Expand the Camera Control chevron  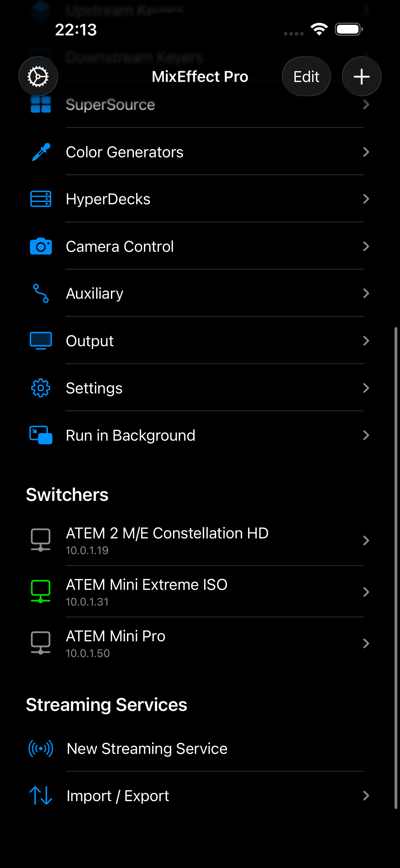coord(366,246)
